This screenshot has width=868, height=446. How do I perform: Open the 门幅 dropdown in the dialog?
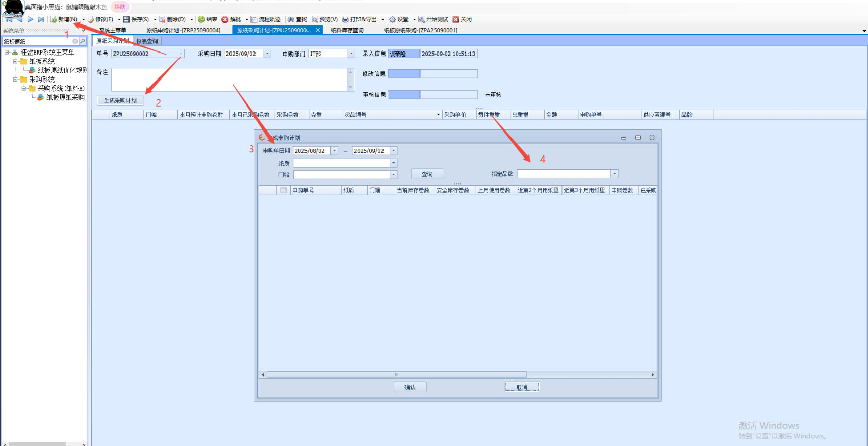coord(393,175)
